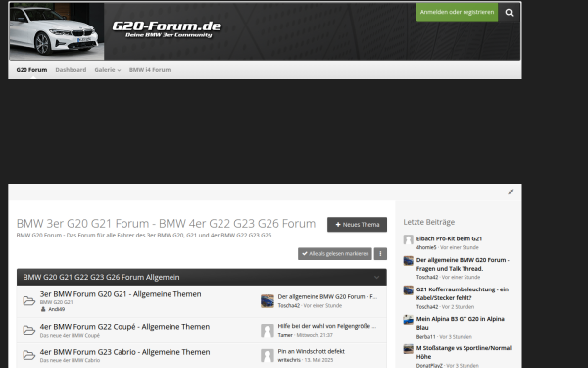
Task: Click default avatar beside Hilfe bei der wahl post
Action: pos(268,331)
